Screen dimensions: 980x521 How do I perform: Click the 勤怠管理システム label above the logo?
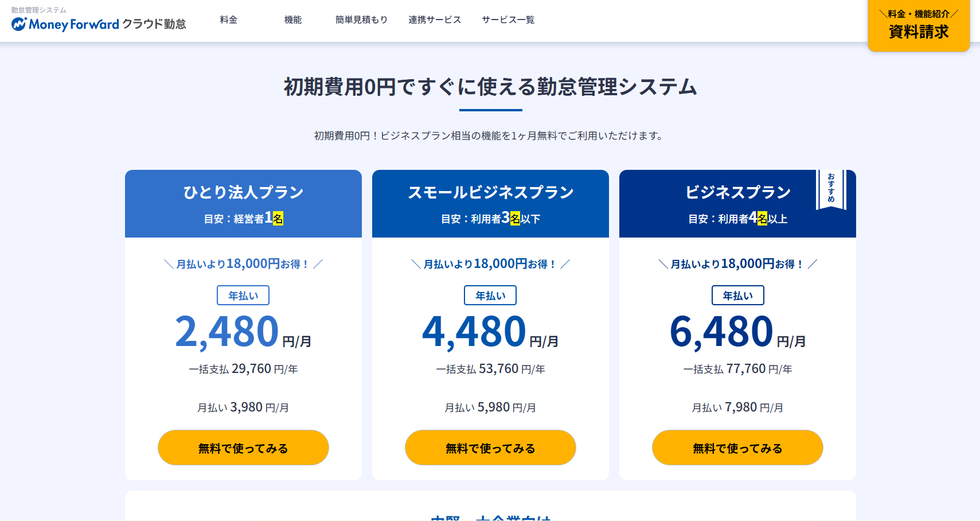tap(38, 9)
